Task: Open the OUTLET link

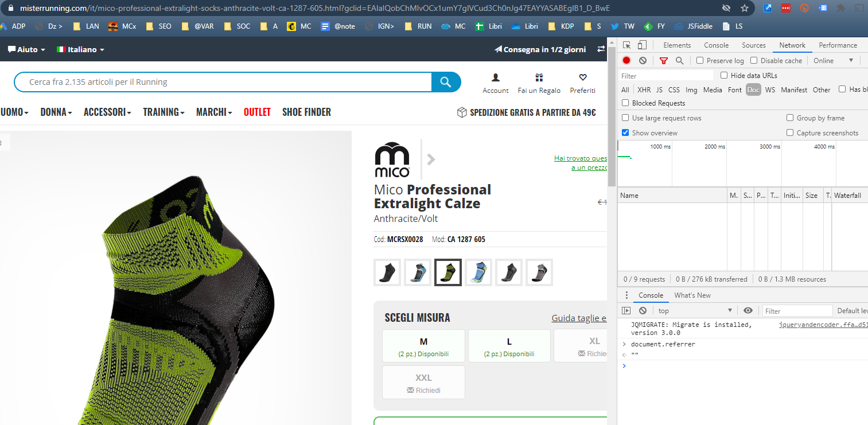Action: coord(257,112)
